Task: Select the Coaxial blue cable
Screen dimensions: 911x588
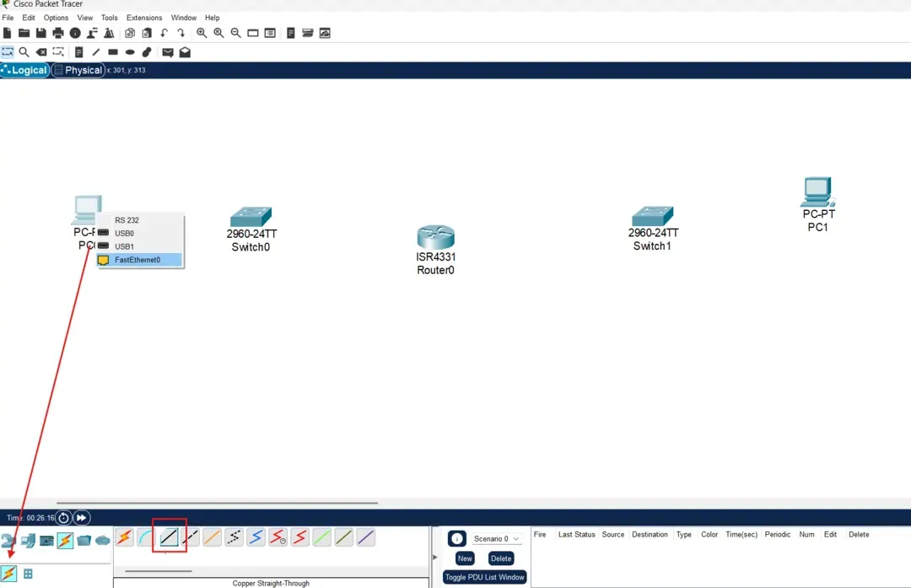Action: [x=256, y=537]
